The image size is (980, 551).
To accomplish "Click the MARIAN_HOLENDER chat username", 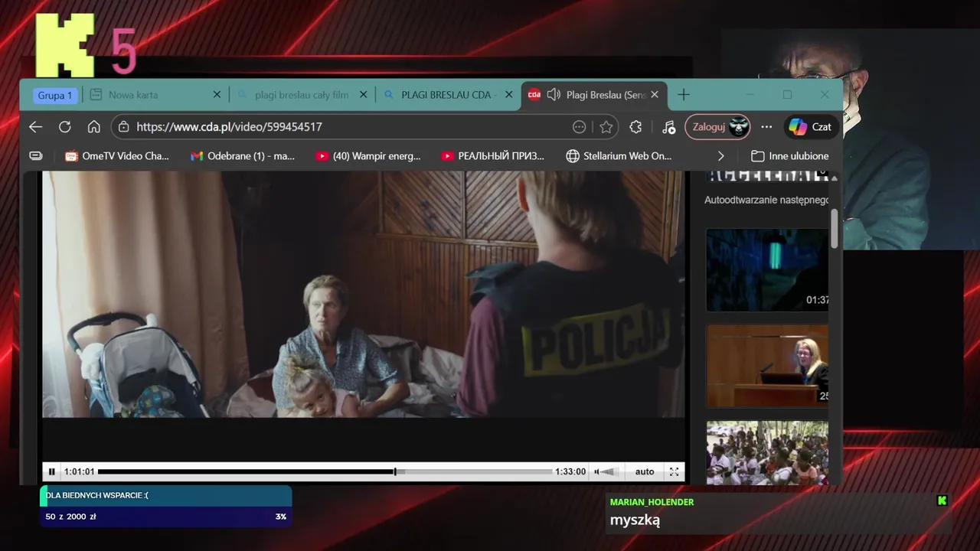I will pos(652,502).
